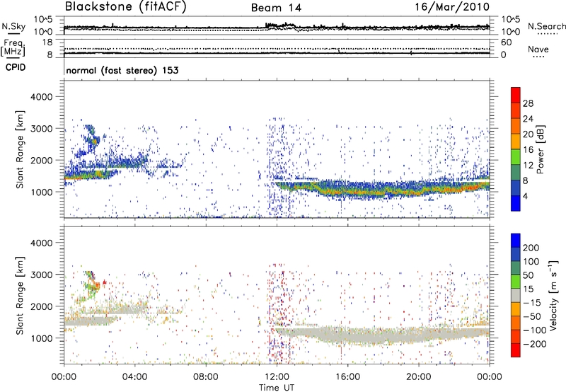Click the Velocity [m s-1] color bar label
Image resolution: width=566 pixels, height=392 pixels.
(x=553, y=295)
